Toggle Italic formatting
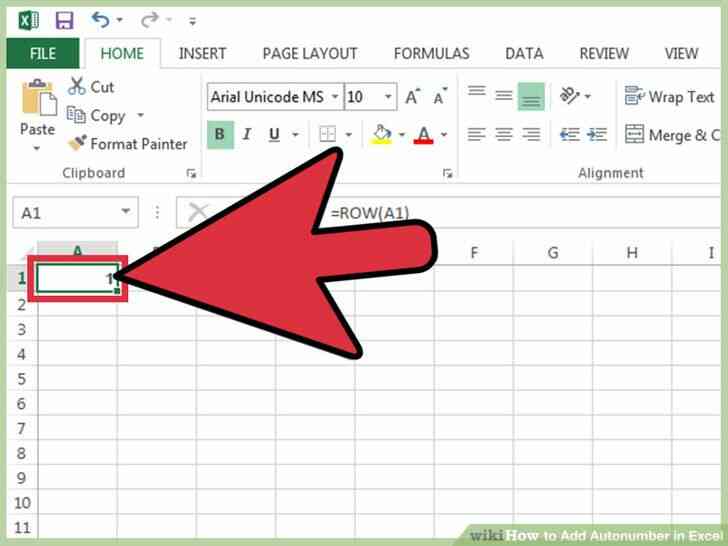The image size is (728, 546). [247, 135]
